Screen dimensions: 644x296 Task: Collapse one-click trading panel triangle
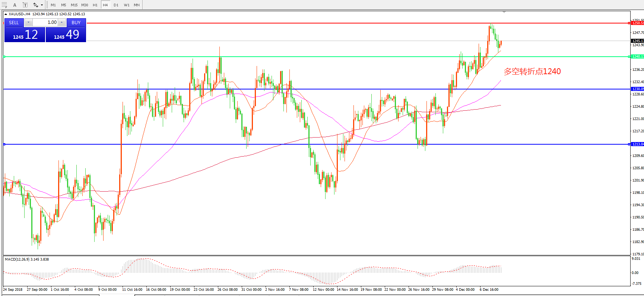click(x=6, y=14)
